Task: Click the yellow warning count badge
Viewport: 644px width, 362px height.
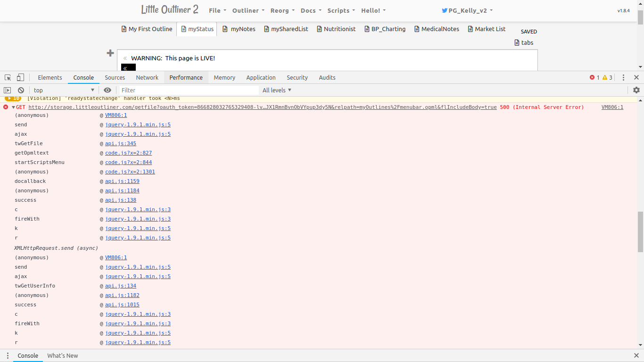Action: coord(607,77)
